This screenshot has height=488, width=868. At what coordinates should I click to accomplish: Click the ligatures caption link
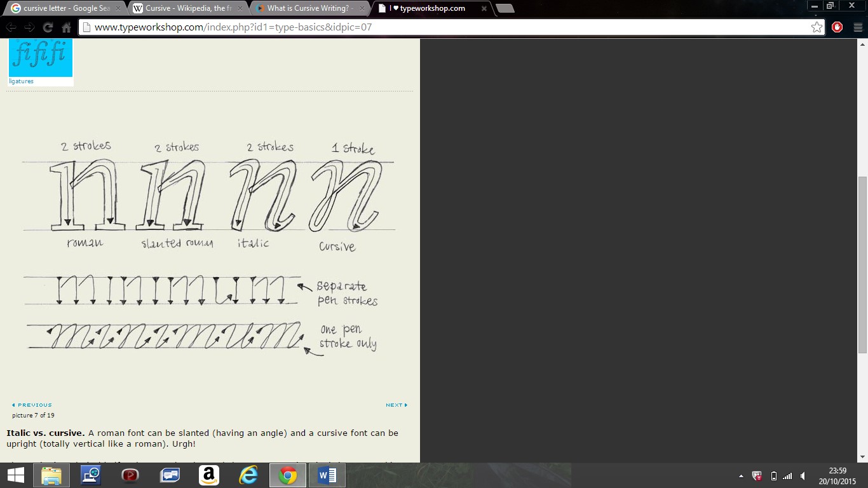tap(21, 81)
